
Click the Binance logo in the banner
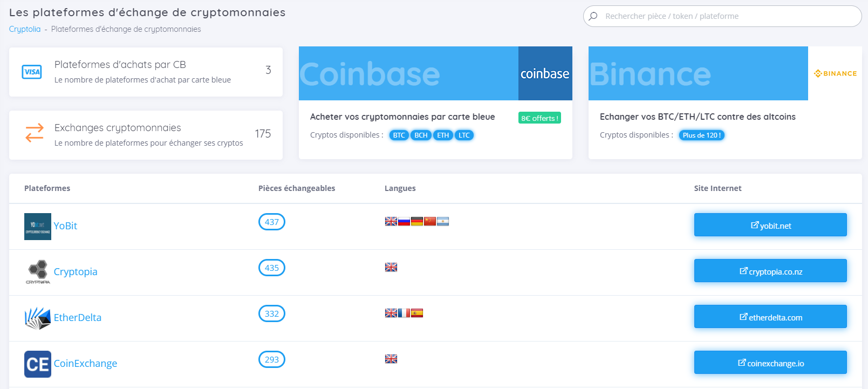pyautogui.click(x=835, y=73)
